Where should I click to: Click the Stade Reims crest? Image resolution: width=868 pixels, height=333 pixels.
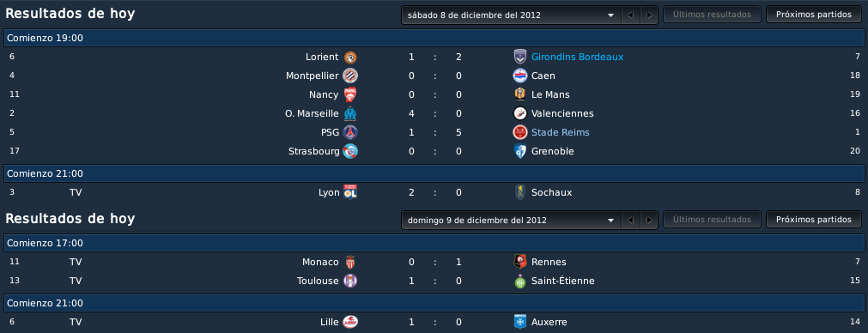519,132
